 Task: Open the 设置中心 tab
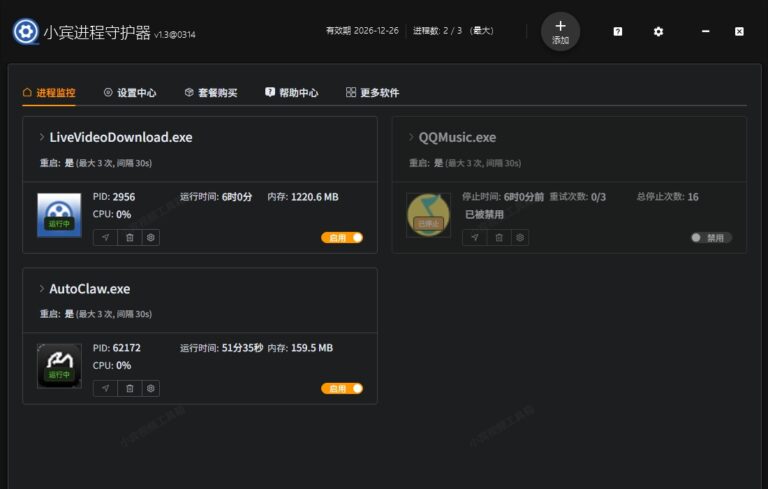(130, 93)
